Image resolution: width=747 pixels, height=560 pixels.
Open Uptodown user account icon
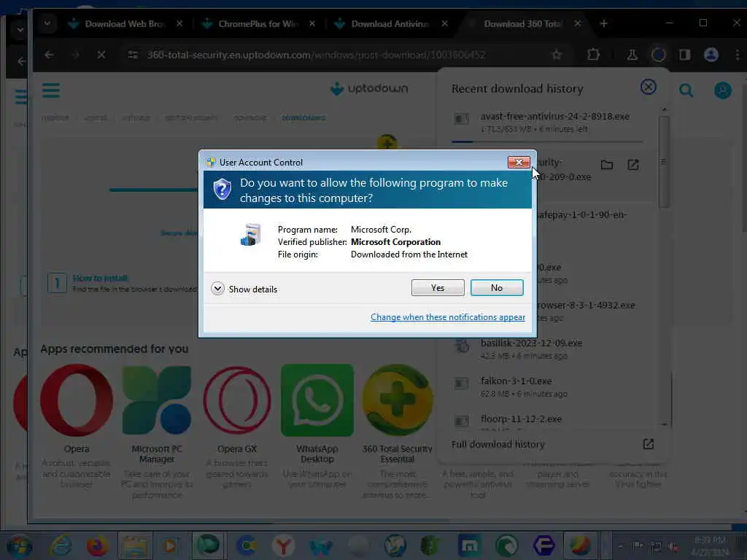coord(723,90)
